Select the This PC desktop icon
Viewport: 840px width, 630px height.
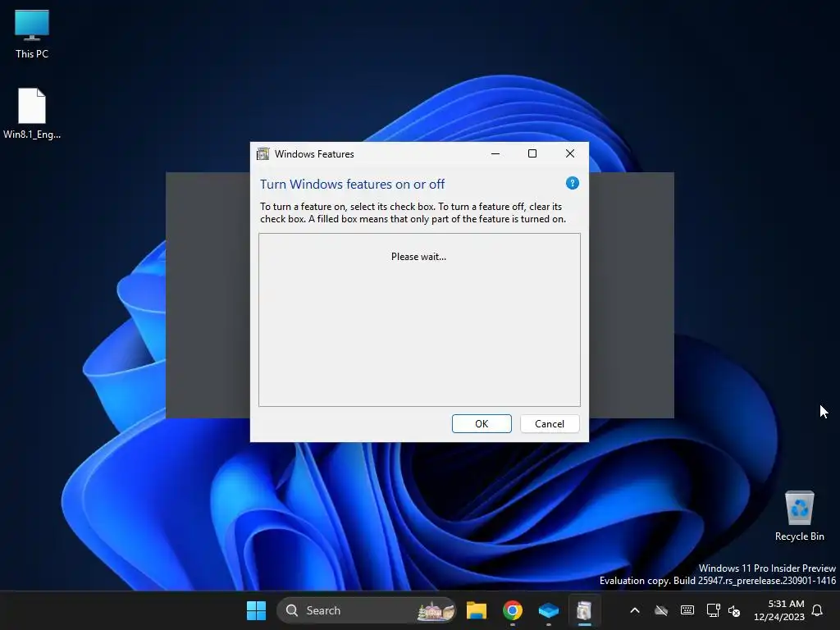(x=32, y=34)
